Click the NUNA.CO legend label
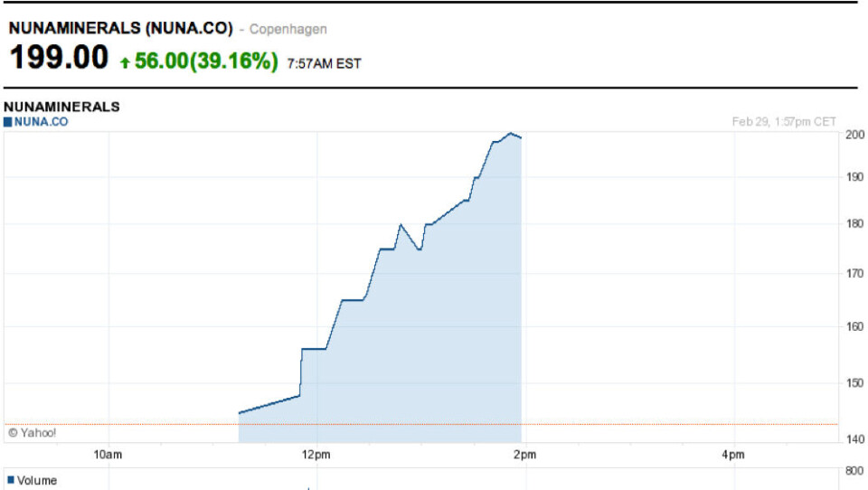The width and height of the screenshot is (868, 490). tap(41, 122)
